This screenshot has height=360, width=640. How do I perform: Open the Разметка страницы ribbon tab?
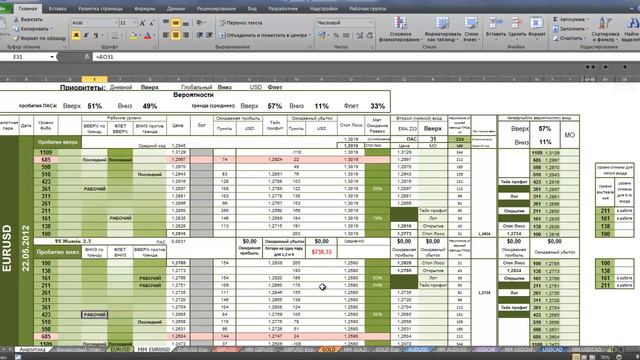click(100, 8)
